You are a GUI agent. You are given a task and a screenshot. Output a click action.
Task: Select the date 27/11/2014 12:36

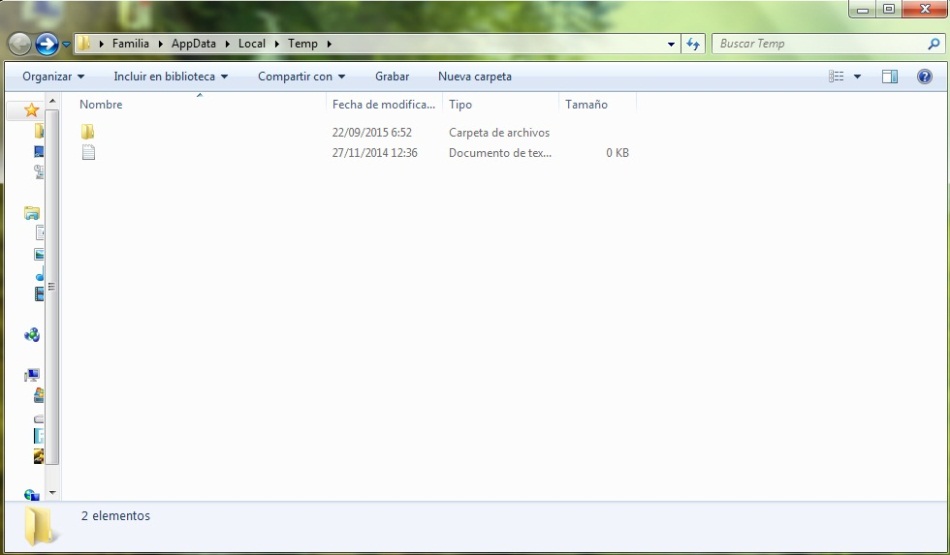point(374,153)
